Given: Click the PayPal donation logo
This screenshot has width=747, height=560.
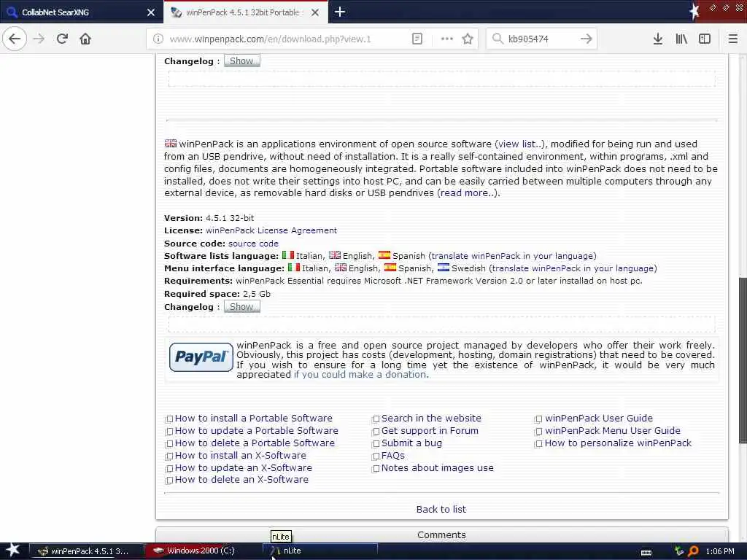Looking at the screenshot, I should click(x=201, y=357).
